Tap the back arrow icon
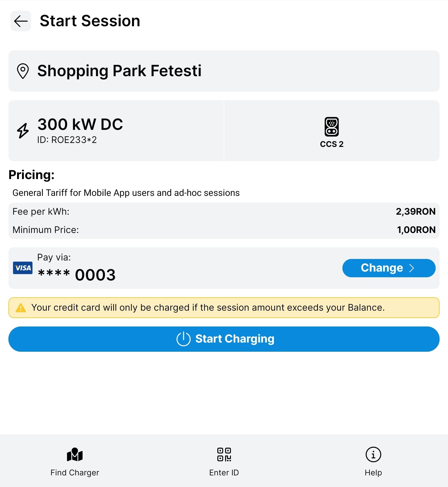 pos(21,21)
